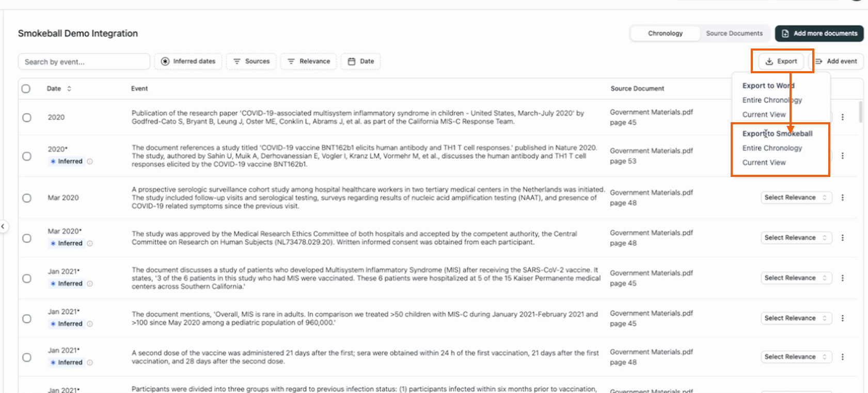Image resolution: width=868 pixels, height=393 pixels.
Task: Click info icon beside Inferred on 'MIS is rare' row
Action: pyautogui.click(x=90, y=324)
